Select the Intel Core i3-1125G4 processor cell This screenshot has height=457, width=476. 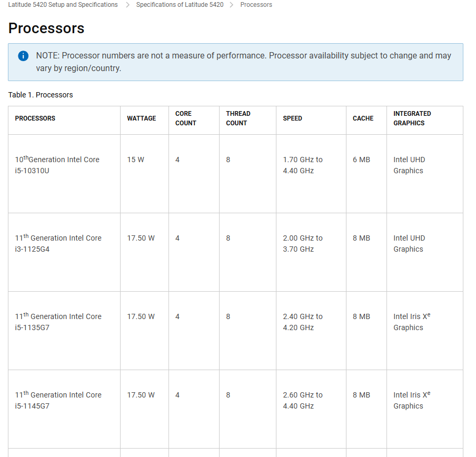coord(58,243)
